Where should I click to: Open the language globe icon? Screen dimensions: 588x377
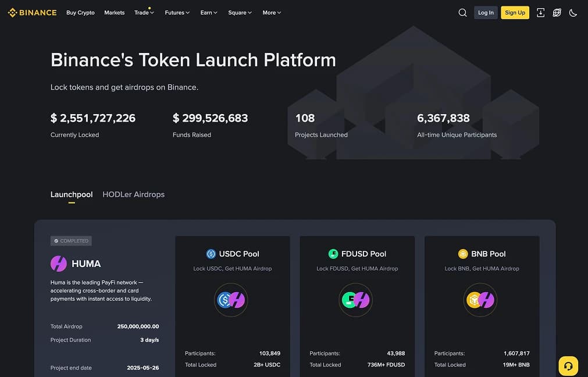point(557,13)
